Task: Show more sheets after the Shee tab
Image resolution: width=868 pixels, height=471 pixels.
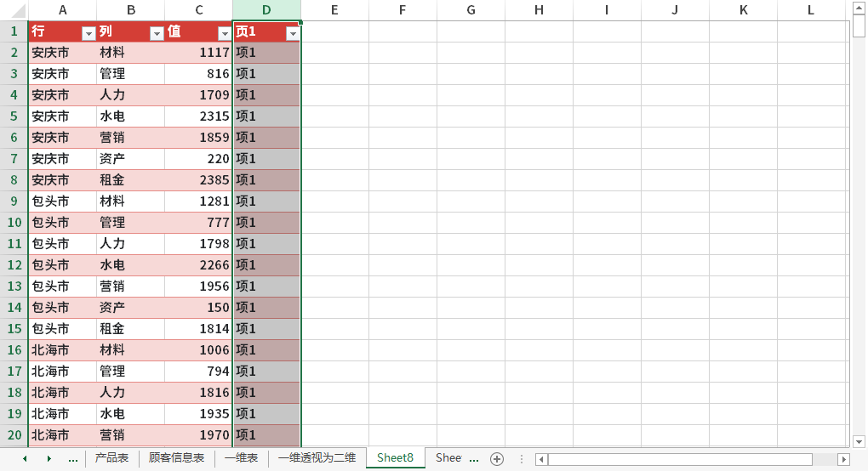Action: tap(474, 459)
